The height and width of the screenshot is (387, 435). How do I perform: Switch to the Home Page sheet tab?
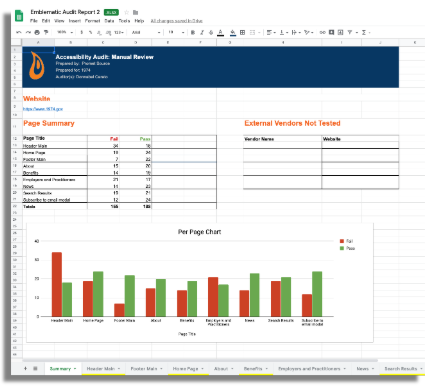point(185,369)
